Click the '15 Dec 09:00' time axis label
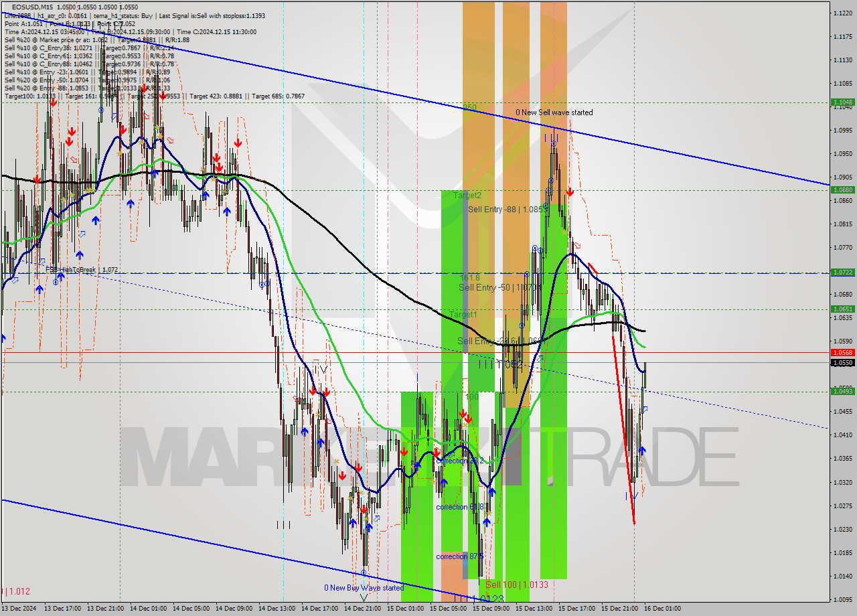This screenshot has width=857, height=616. coord(491,609)
